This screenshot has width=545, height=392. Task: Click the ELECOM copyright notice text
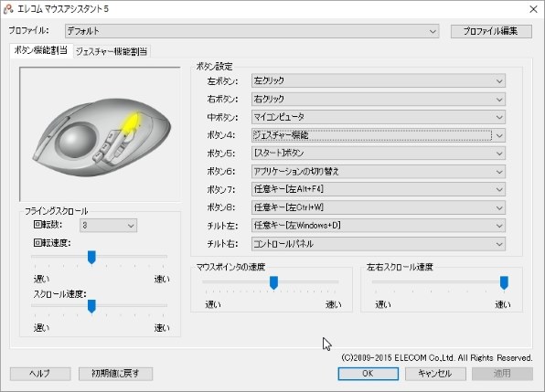tap(436, 358)
